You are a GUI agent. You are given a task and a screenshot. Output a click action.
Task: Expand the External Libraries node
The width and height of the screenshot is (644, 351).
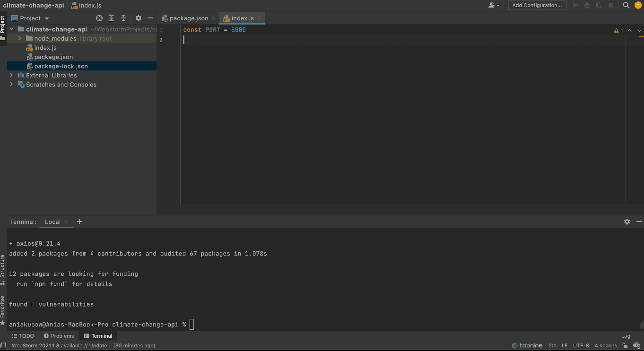pos(12,75)
